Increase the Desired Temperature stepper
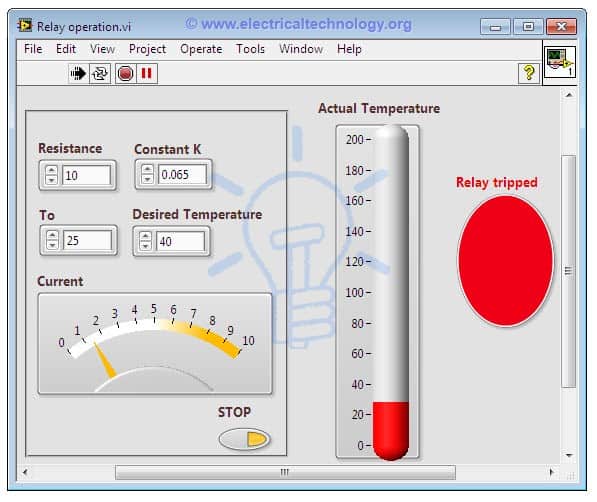Viewport: 597px width, 502px height. [145, 237]
